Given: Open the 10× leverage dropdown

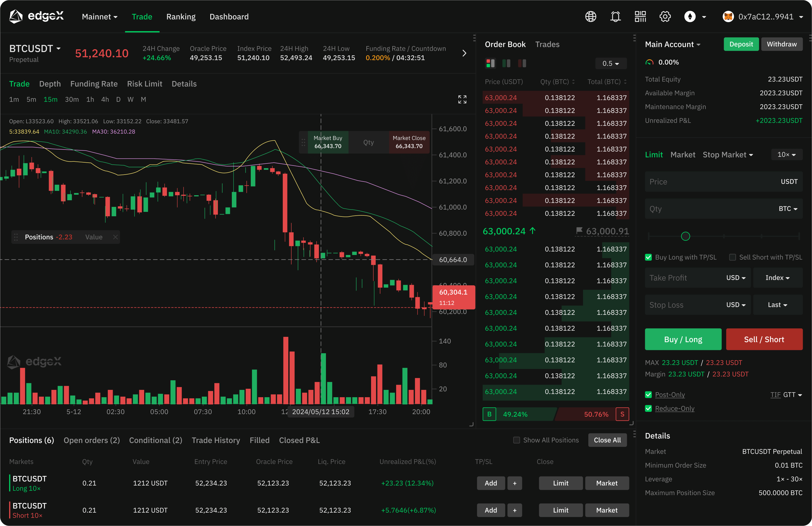Looking at the screenshot, I should [x=786, y=155].
